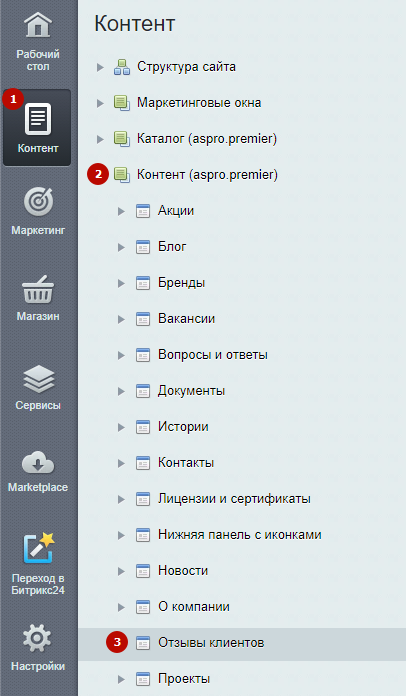Open the Marketplace cloud icon
The width and height of the screenshot is (406, 696).
38,463
